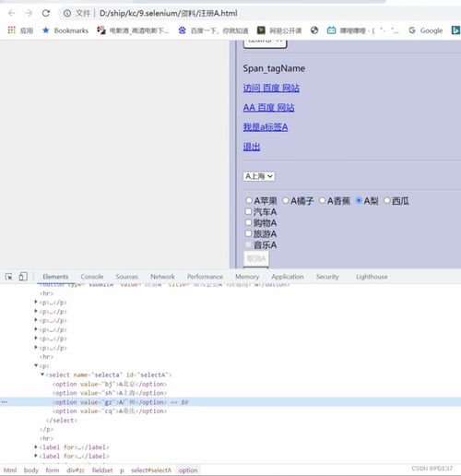Image resolution: width=461 pixels, height=476 pixels.
Task: Click body in the breadcrumb bar
Action: pos(31,470)
